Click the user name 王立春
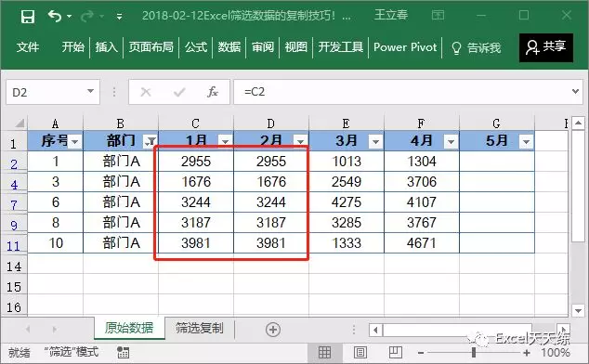The image size is (589, 364). 391,15
